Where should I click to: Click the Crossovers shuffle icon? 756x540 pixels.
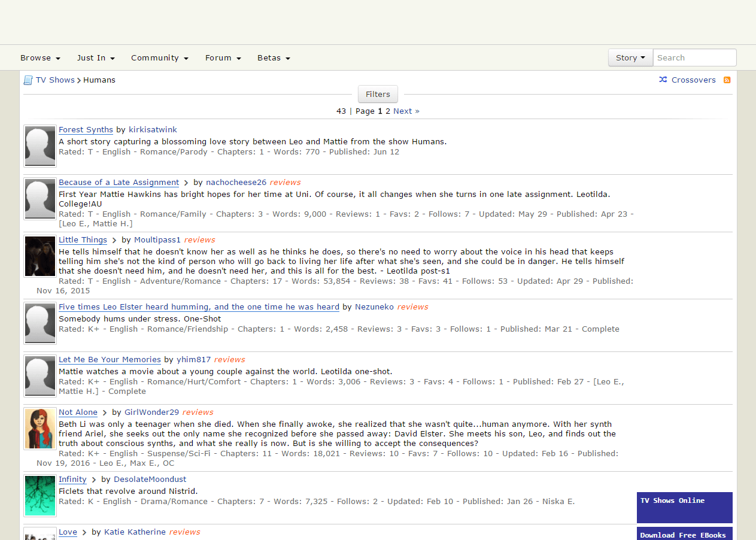tap(663, 80)
